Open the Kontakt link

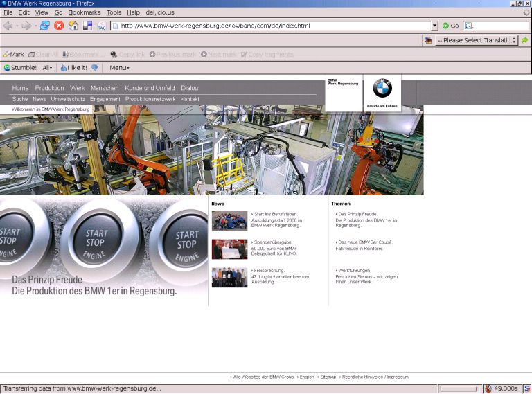pyautogui.click(x=190, y=99)
